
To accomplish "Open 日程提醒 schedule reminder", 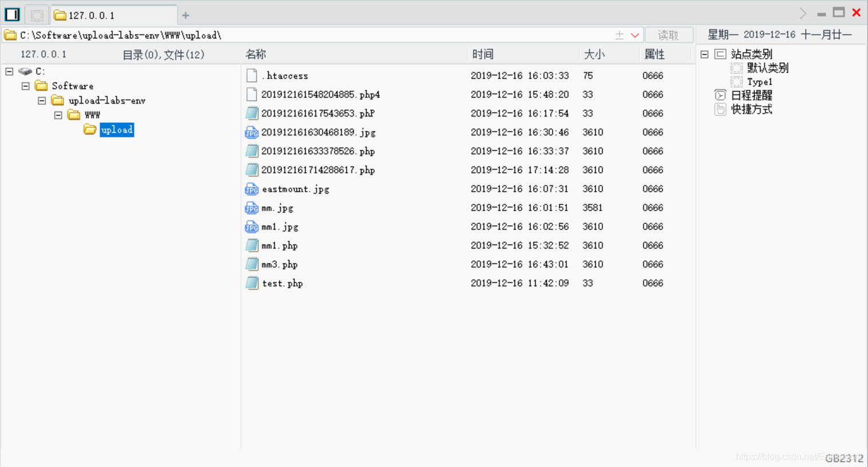I will [751, 95].
